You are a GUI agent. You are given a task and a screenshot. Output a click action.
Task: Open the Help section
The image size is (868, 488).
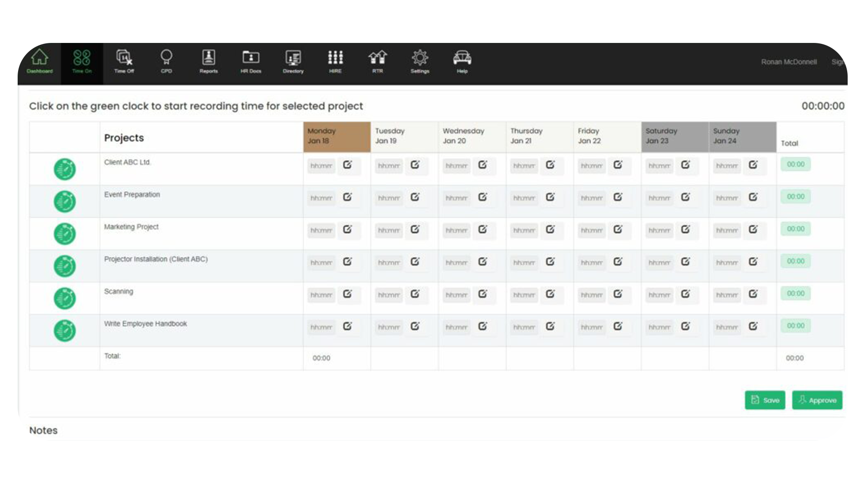(462, 62)
